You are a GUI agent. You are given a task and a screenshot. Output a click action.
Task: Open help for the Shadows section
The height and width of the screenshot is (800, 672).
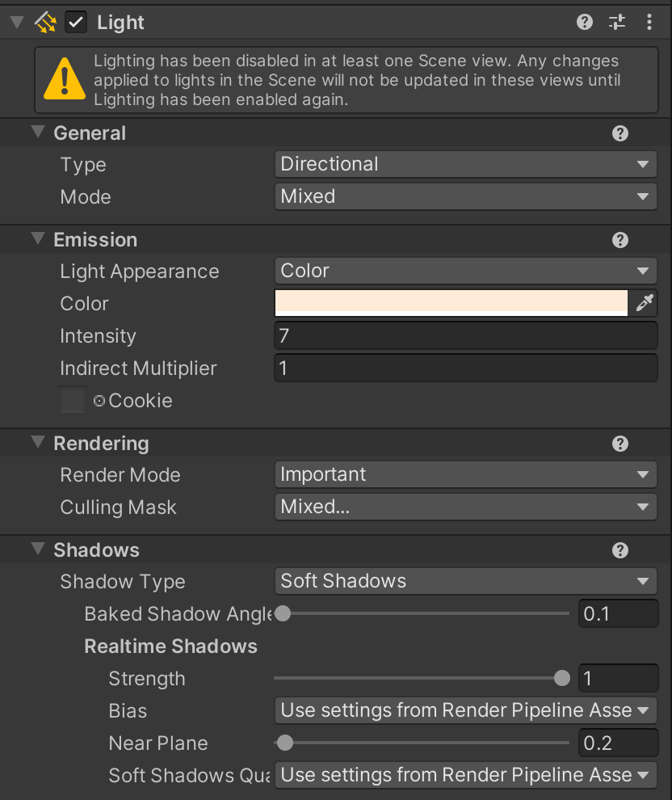pyautogui.click(x=619, y=550)
